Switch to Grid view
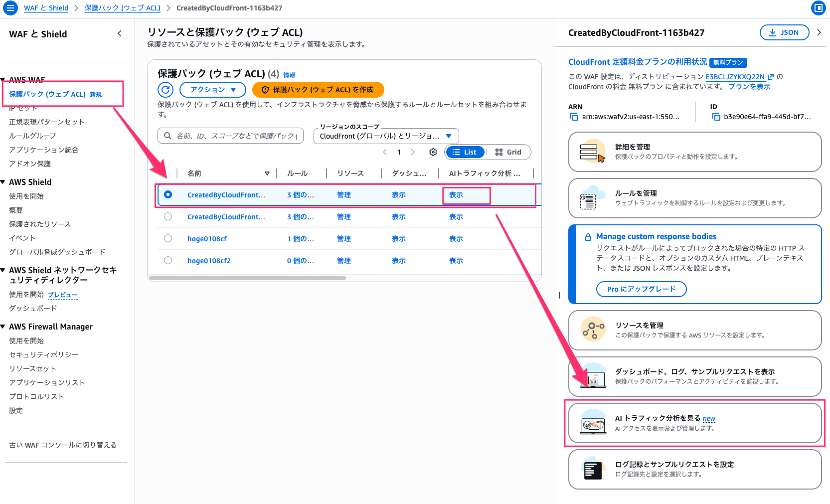The image size is (830, 504). coord(508,152)
